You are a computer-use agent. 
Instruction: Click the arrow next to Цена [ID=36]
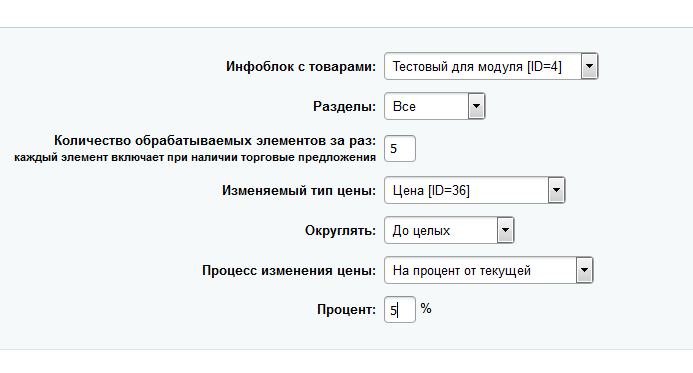[x=556, y=190]
